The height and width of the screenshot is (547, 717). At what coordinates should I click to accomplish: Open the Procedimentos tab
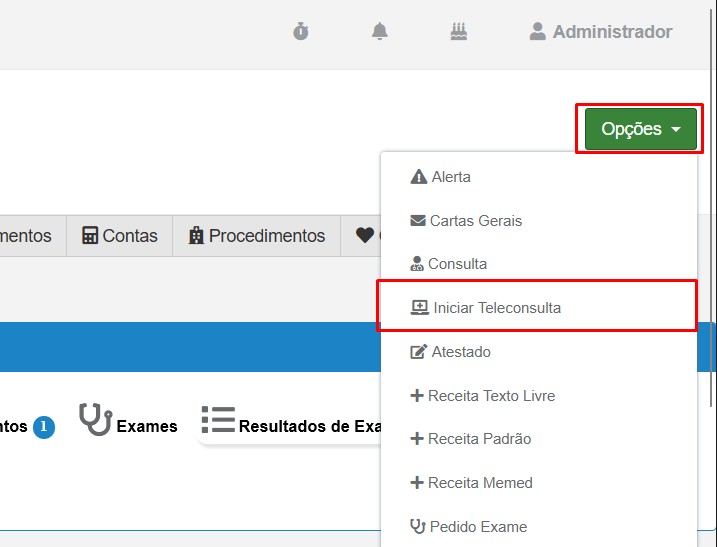click(256, 236)
